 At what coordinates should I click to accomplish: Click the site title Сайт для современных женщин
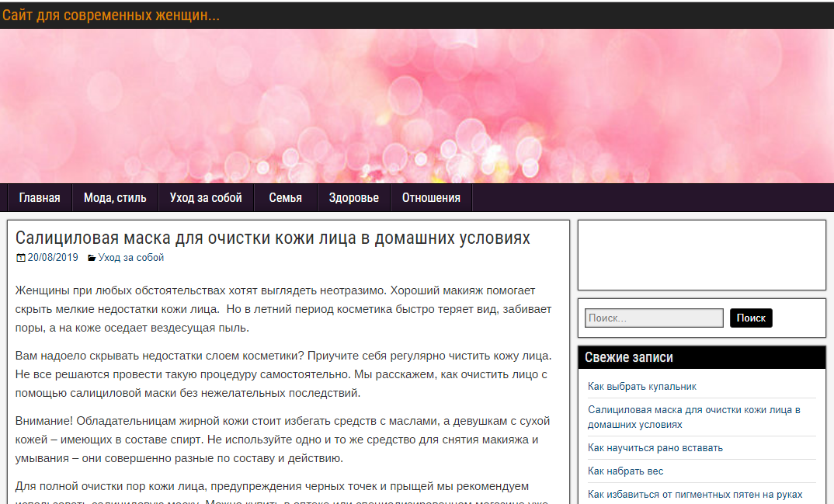pos(110,15)
